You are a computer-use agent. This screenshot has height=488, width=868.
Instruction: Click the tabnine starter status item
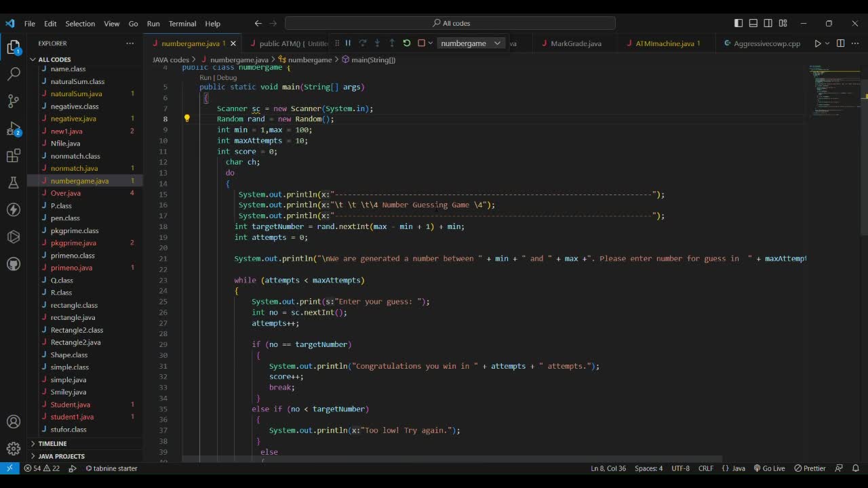click(x=111, y=468)
